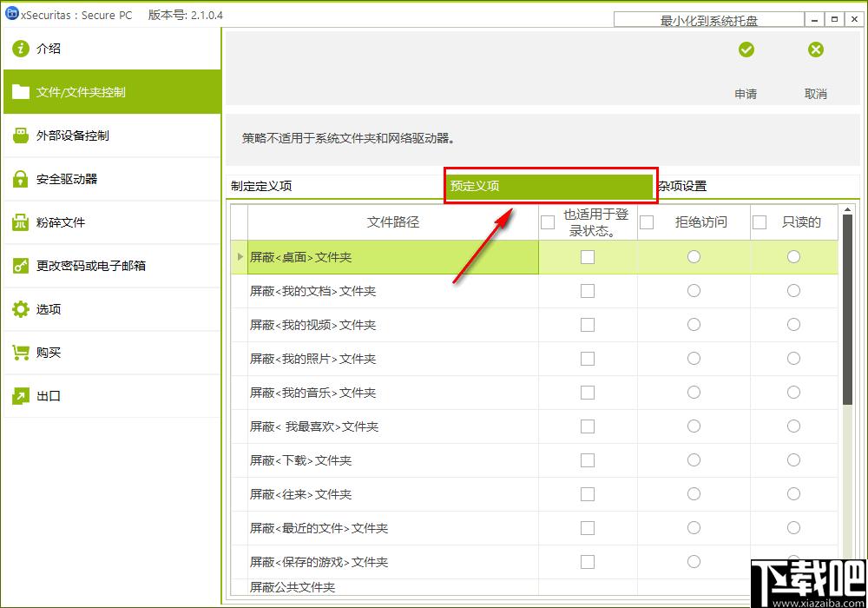This screenshot has width=868, height=608.
Task: Click 最小化到系统托盘 button
Action: click(708, 20)
